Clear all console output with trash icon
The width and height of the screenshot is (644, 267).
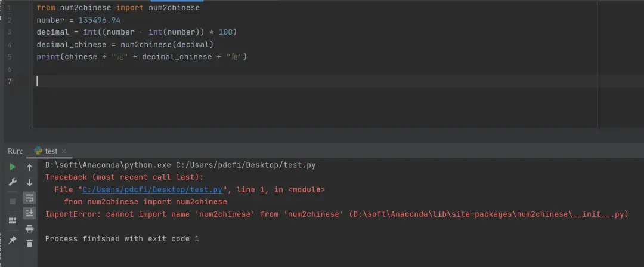click(x=30, y=243)
